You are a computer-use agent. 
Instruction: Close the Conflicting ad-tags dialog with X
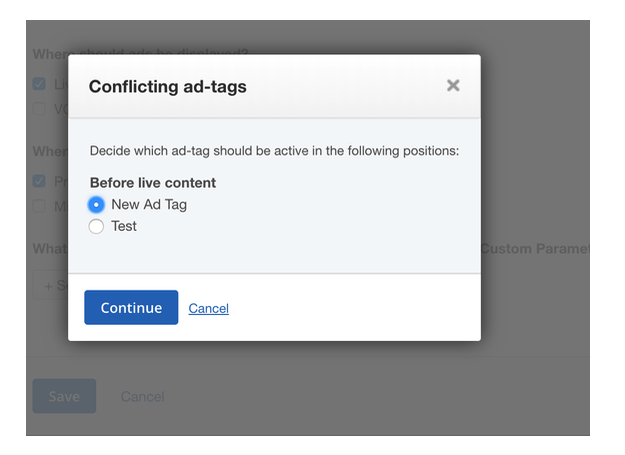453,85
